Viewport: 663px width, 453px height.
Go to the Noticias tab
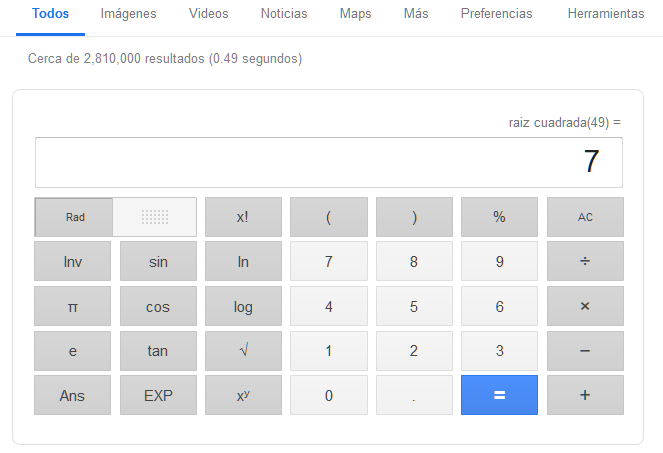click(284, 14)
